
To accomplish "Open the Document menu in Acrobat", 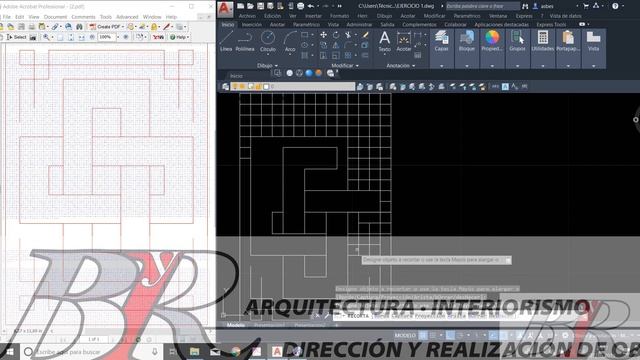I will click(55, 17).
